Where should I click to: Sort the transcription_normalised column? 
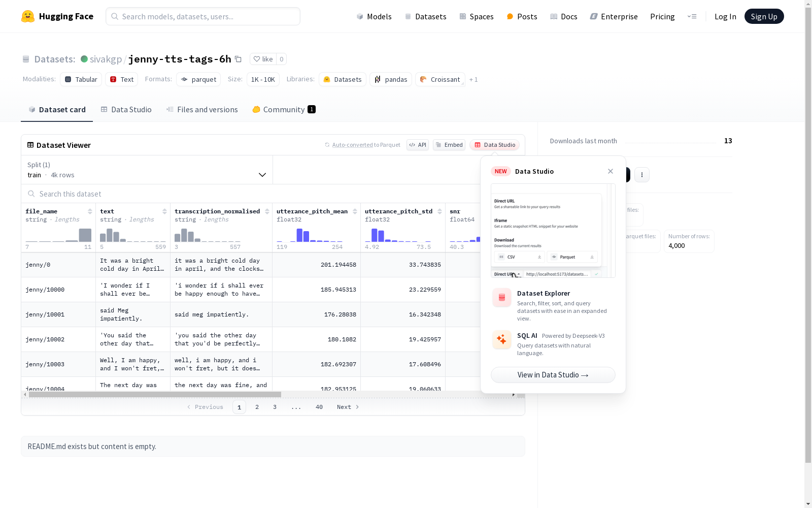pos(267,211)
